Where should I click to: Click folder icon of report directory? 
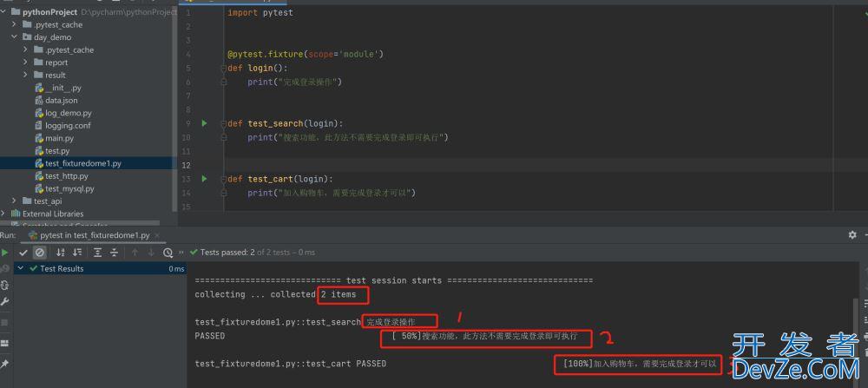[38, 62]
